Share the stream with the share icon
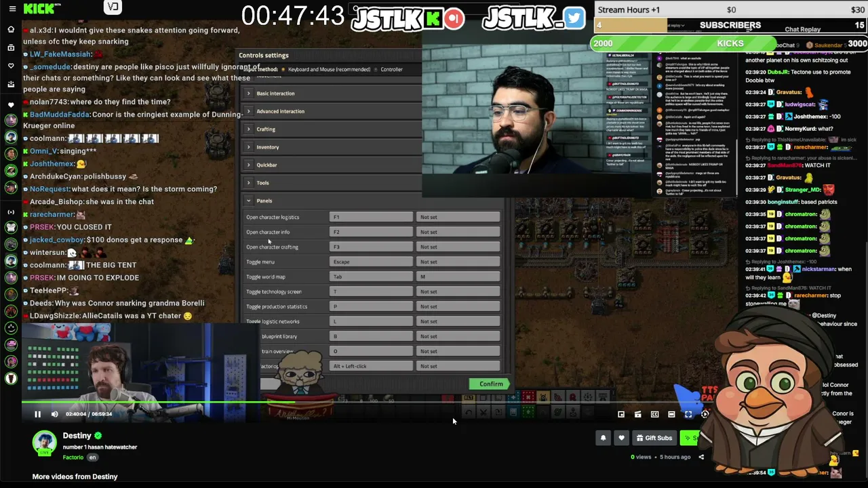Viewport: 868px width, 488px height. click(x=701, y=457)
